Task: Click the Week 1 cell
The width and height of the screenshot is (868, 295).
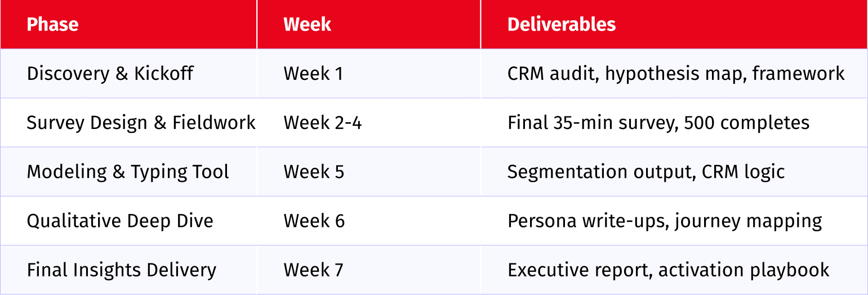Action: [368, 74]
